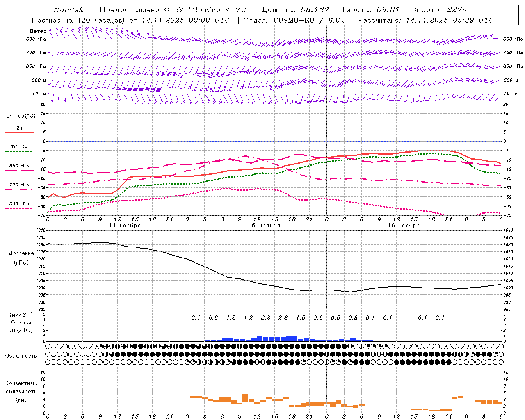525x420 pixels.
Task: Click the 2.3 precipitation value
Action: 283,318
